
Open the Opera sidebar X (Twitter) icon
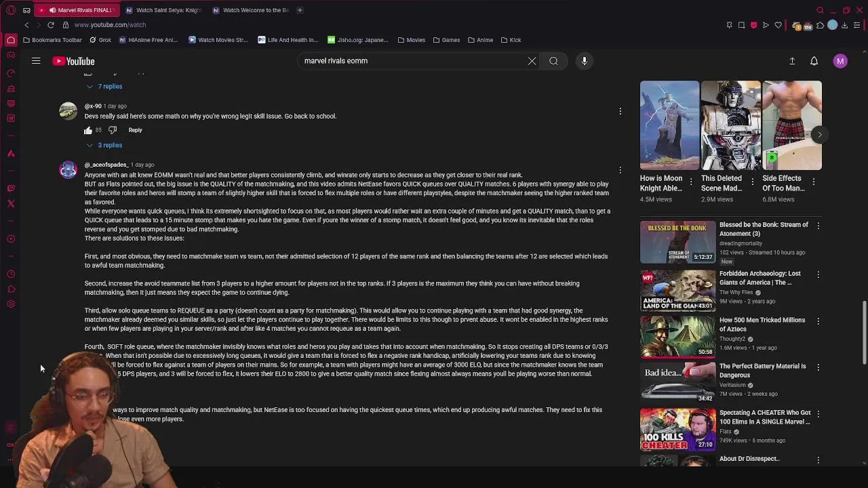[x=11, y=203]
